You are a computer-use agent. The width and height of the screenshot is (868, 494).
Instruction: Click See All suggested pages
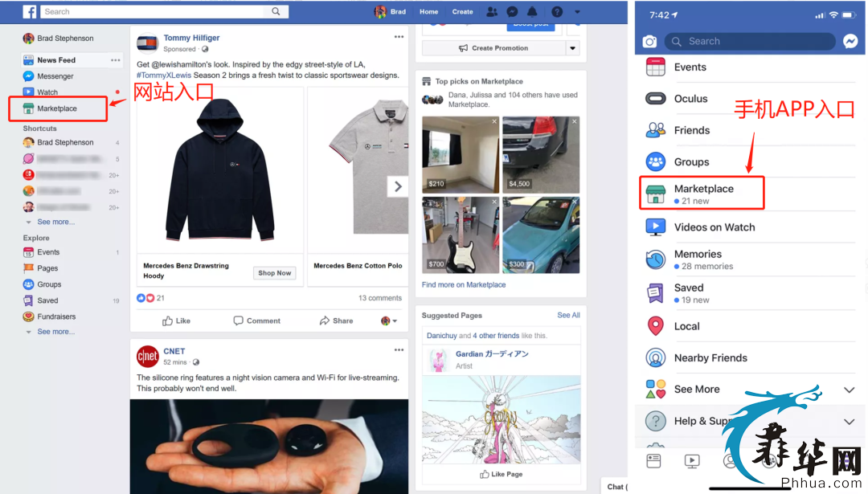tap(568, 316)
